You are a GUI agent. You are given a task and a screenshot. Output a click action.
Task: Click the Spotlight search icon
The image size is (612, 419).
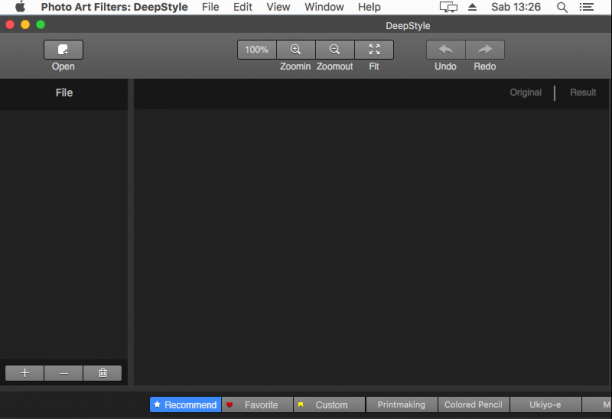pyautogui.click(x=562, y=7)
